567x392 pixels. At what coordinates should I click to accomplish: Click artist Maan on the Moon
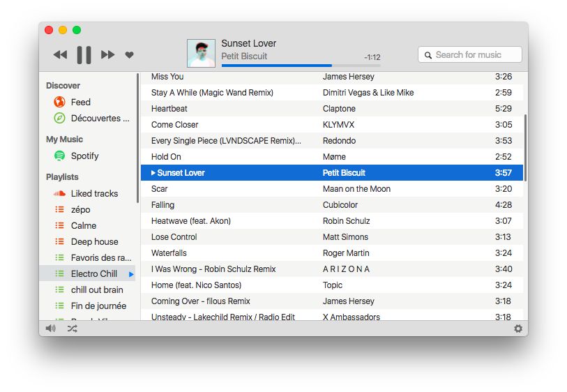(356, 189)
